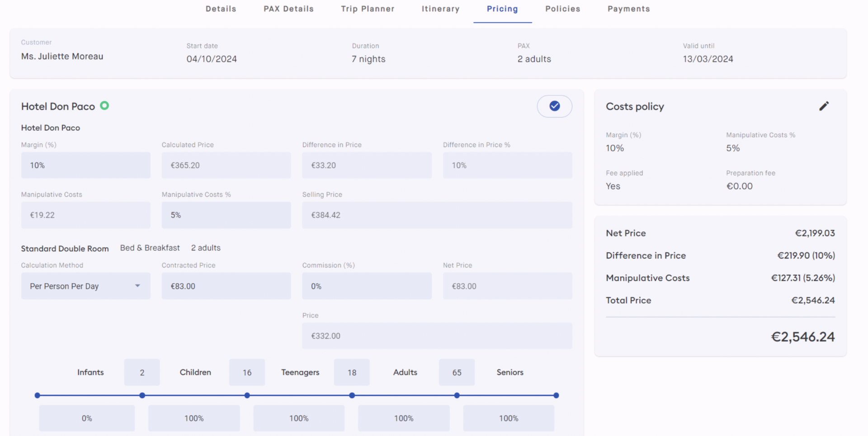Click the Children percentage box showing 100%

[x=193, y=418]
